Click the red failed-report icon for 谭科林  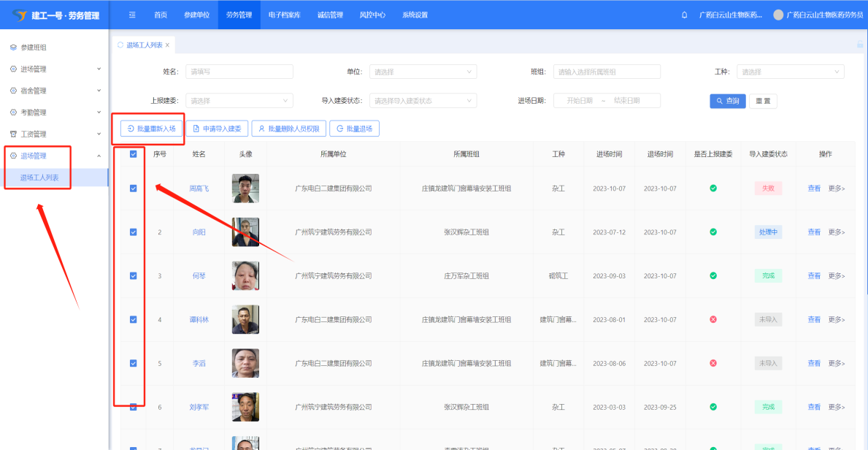click(713, 320)
